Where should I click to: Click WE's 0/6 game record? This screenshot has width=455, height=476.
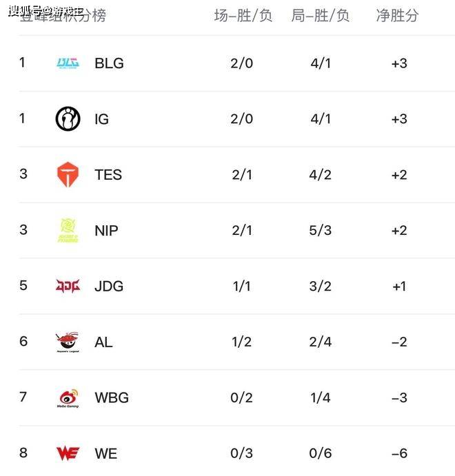pyautogui.click(x=321, y=453)
